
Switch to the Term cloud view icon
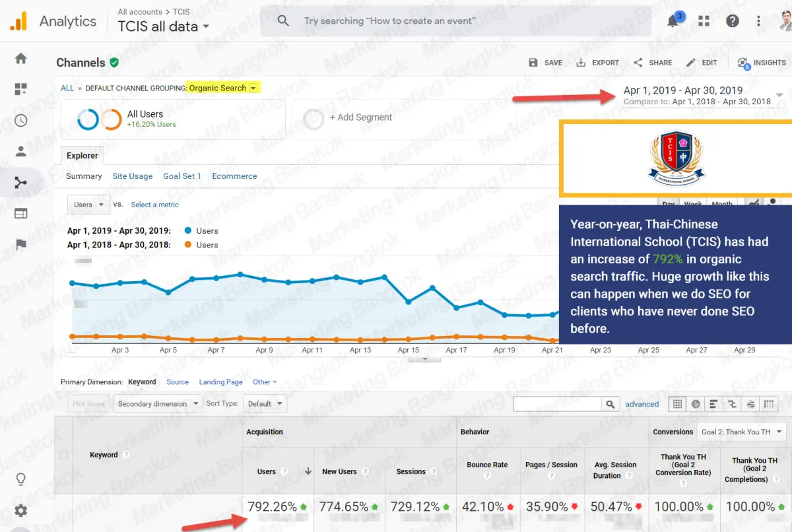coord(750,404)
